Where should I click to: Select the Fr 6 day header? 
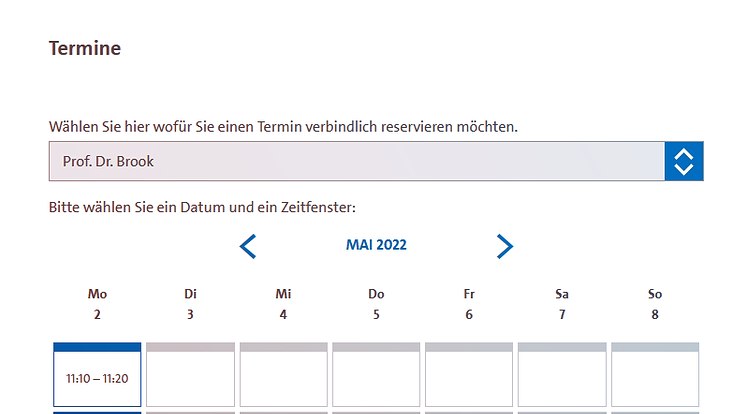click(469, 304)
